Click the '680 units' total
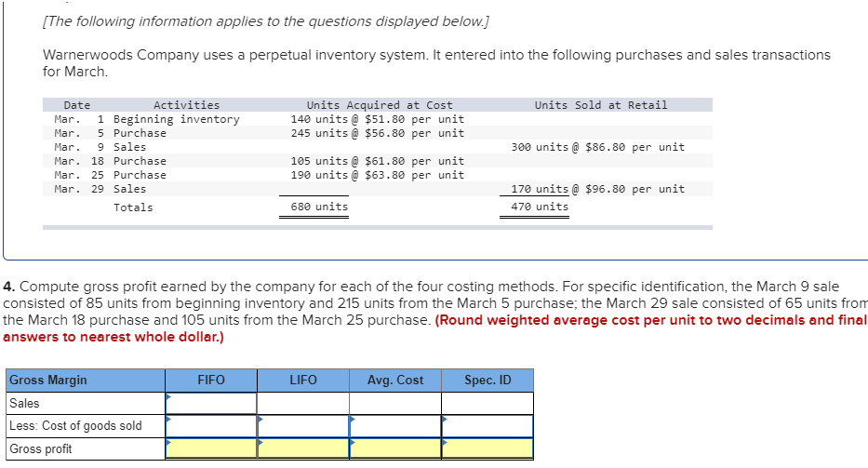This screenshot has height=468, width=868. click(x=319, y=207)
